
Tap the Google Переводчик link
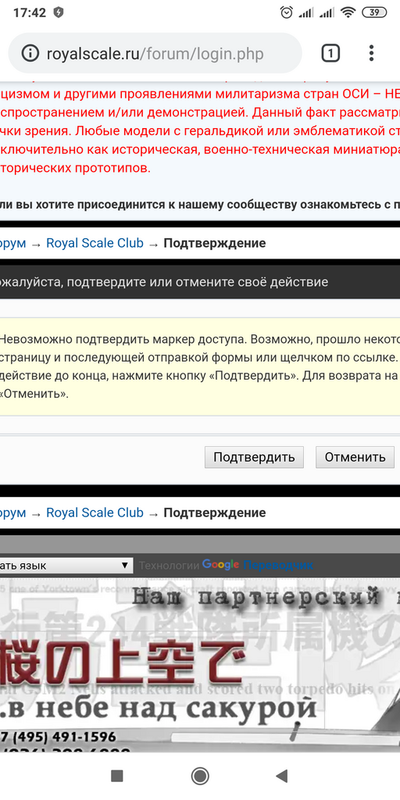click(x=258, y=565)
